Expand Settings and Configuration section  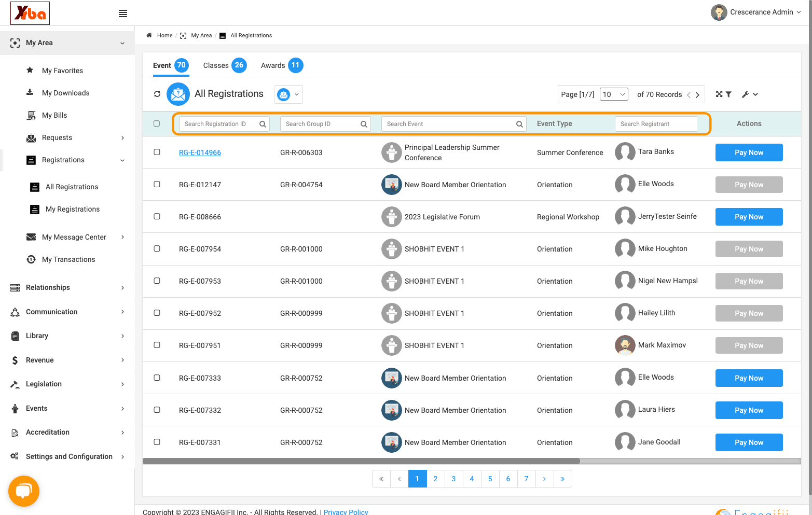tap(122, 457)
